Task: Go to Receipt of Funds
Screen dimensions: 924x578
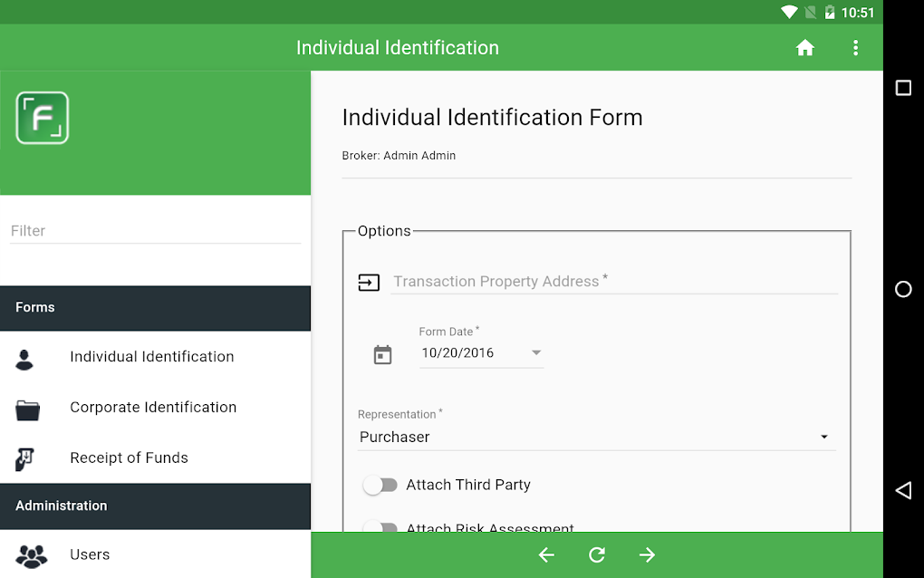Action: pyautogui.click(x=129, y=458)
